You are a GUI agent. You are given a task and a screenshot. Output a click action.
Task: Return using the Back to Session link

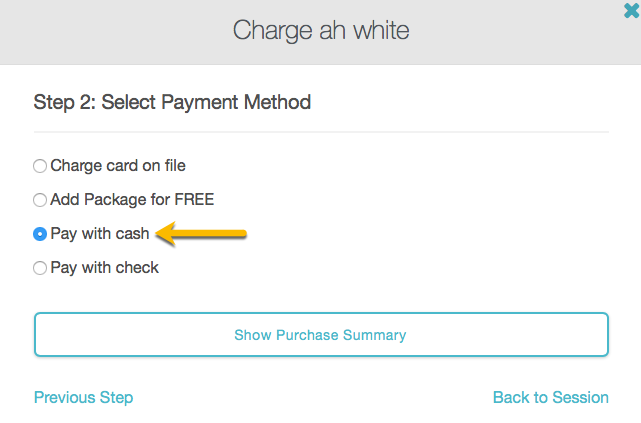[550, 397]
